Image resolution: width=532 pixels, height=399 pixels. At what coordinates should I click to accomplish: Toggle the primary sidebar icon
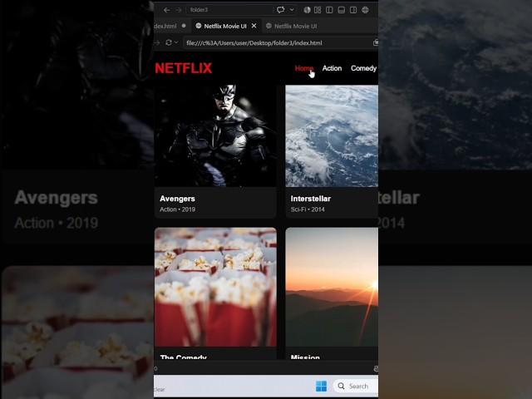point(329,10)
